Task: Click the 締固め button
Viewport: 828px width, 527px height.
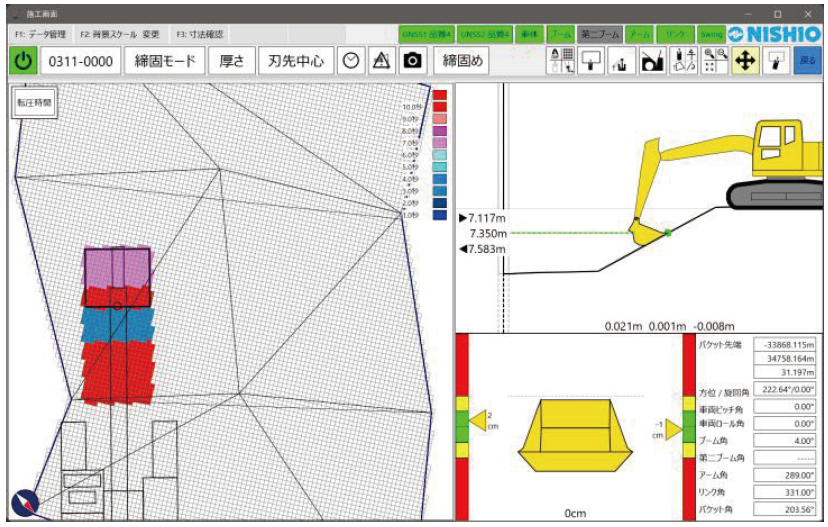Action: [x=463, y=61]
